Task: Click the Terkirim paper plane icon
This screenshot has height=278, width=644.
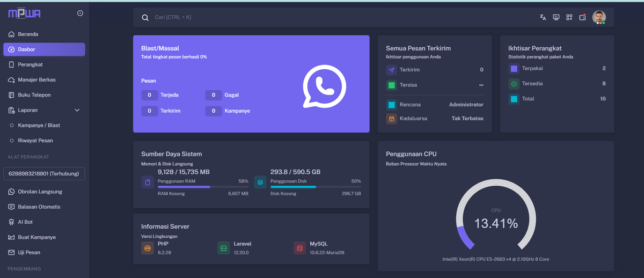Action: coord(391,70)
